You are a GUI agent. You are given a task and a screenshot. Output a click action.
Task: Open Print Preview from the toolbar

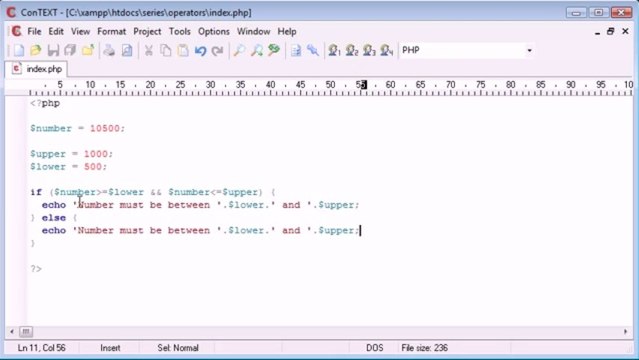[127, 51]
